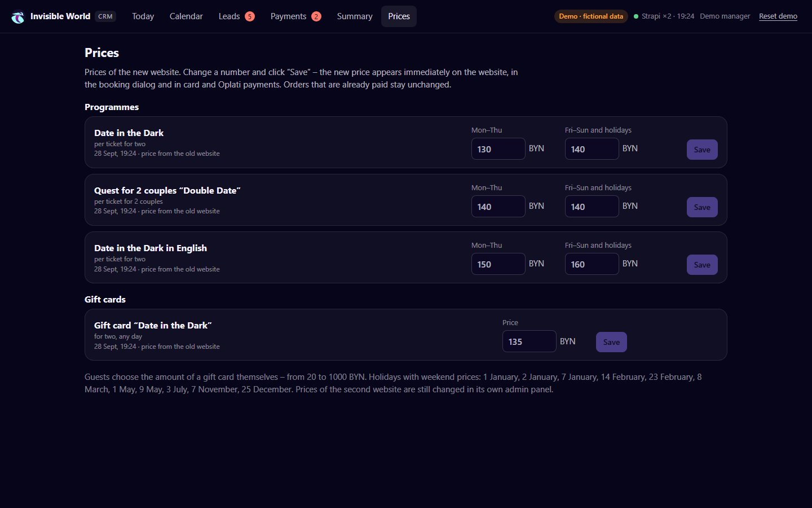This screenshot has height=508, width=812.
Task: Click the Invisible World logo icon
Action: tap(18, 17)
